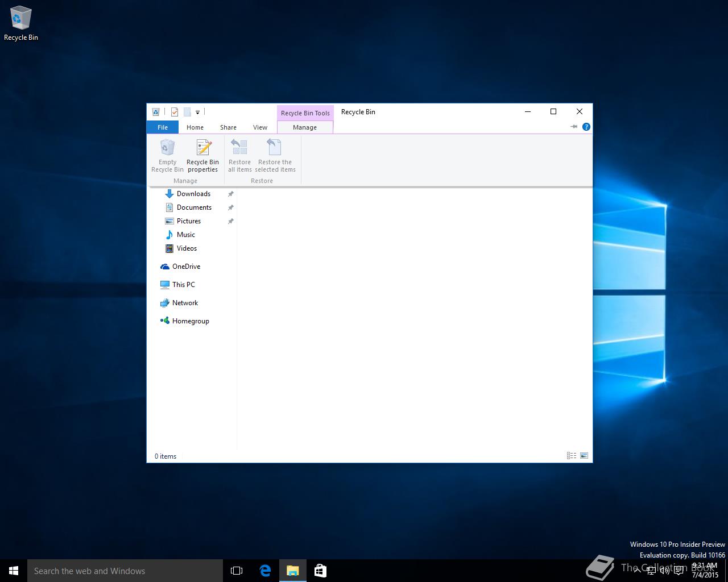
Task: Select Network in navigation pane
Action: [185, 303]
